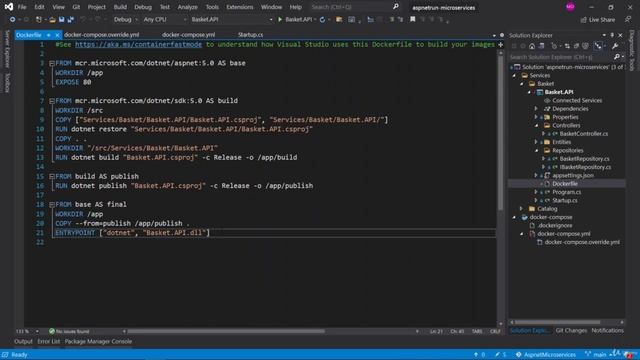Viewport: 640px width, 360px height.
Task: Click the green Start debugging play icon
Action: (280, 19)
